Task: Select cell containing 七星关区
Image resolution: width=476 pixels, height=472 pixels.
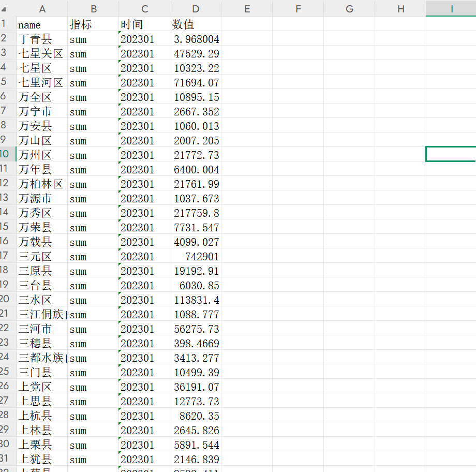Action: [x=42, y=53]
